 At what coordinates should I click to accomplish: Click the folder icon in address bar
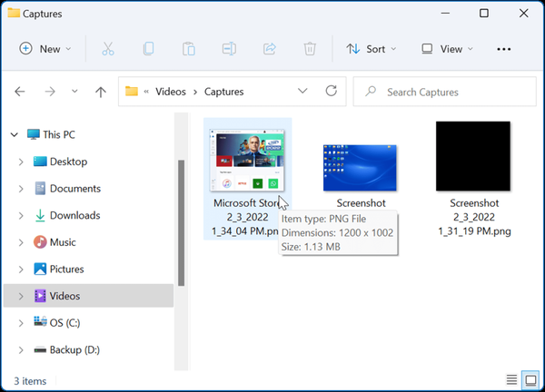coord(132,92)
